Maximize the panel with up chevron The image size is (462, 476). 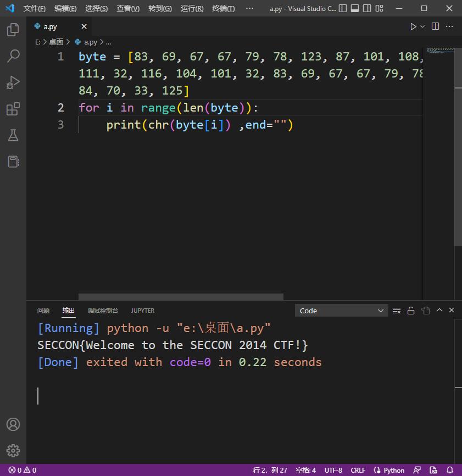click(x=439, y=310)
